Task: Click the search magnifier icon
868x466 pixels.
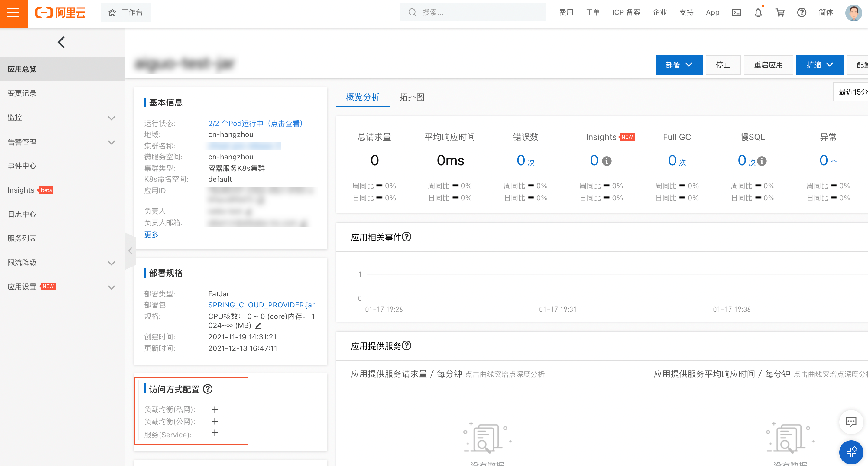Action: coord(412,12)
